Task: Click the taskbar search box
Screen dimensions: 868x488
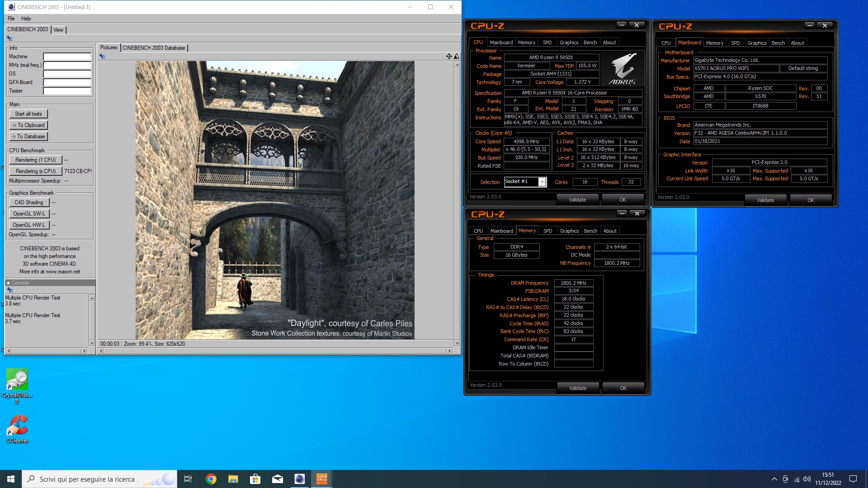Action: pyautogui.click(x=99, y=479)
